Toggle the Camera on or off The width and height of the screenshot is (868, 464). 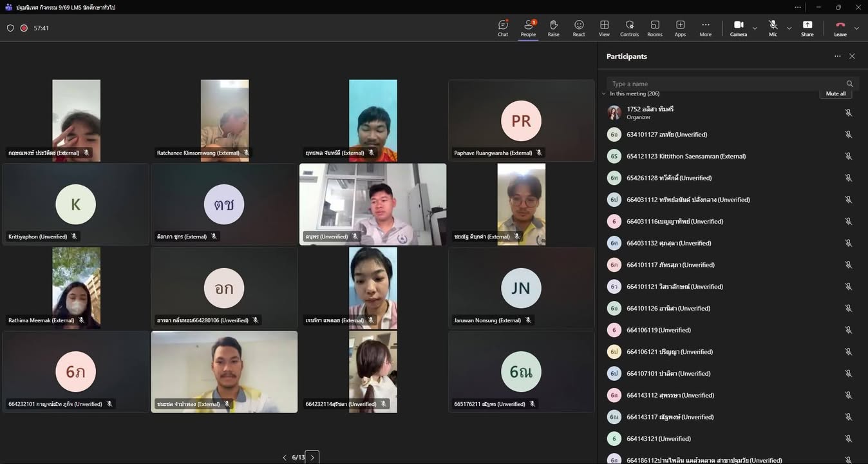pyautogui.click(x=738, y=28)
